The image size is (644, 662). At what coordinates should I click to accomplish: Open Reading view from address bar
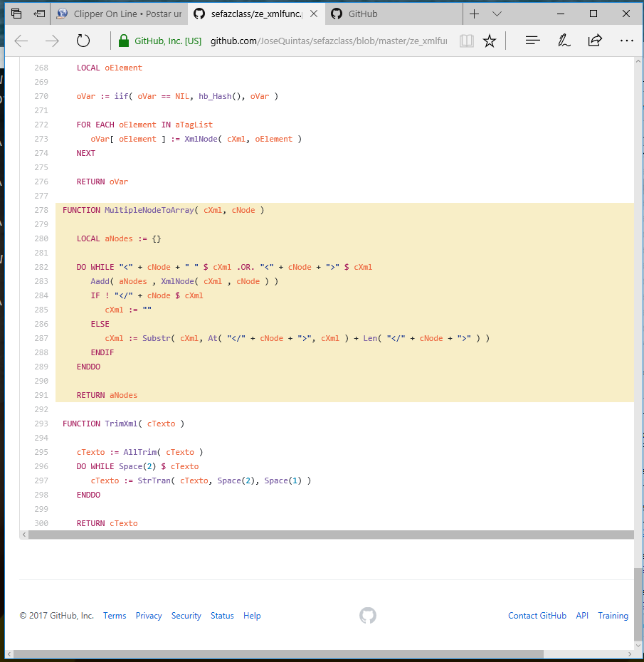(x=466, y=41)
